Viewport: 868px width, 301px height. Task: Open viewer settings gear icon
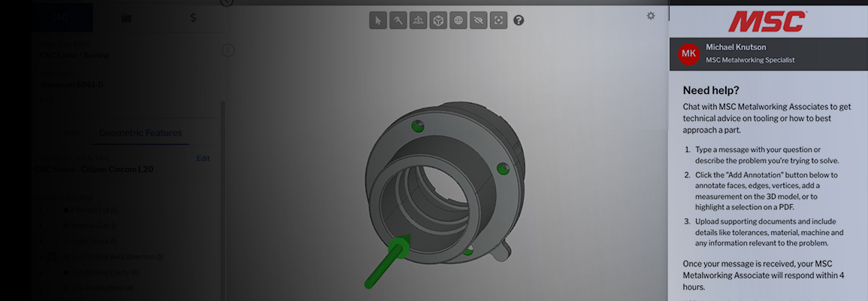(651, 16)
